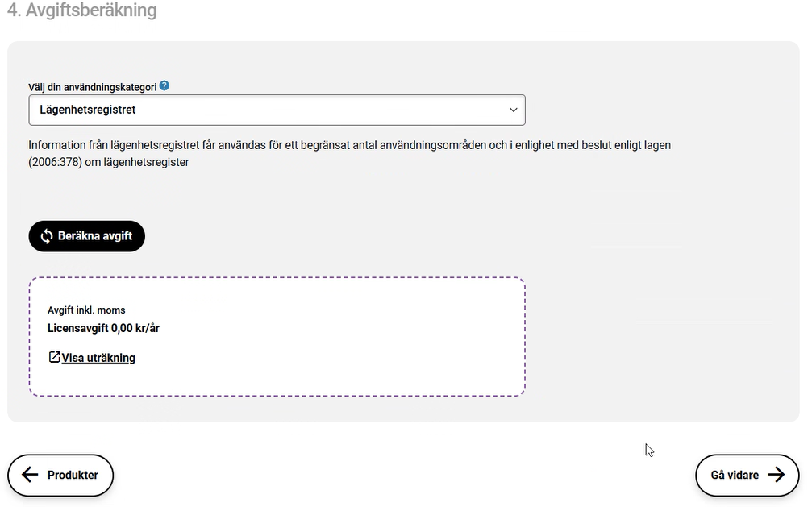The height and width of the screenshot is (507, 812).
Task: Click the help icon beside användningskategori label
Action: point(164,85)
